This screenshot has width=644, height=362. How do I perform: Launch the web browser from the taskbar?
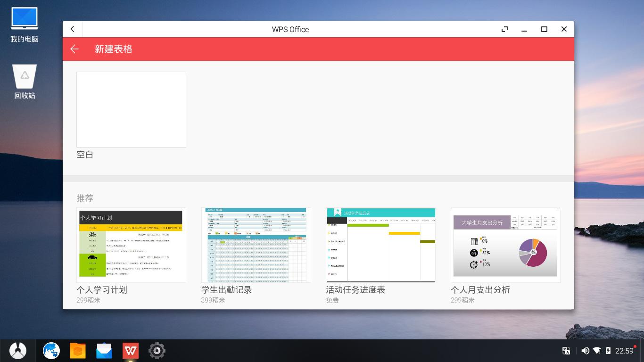pos(51,350)
